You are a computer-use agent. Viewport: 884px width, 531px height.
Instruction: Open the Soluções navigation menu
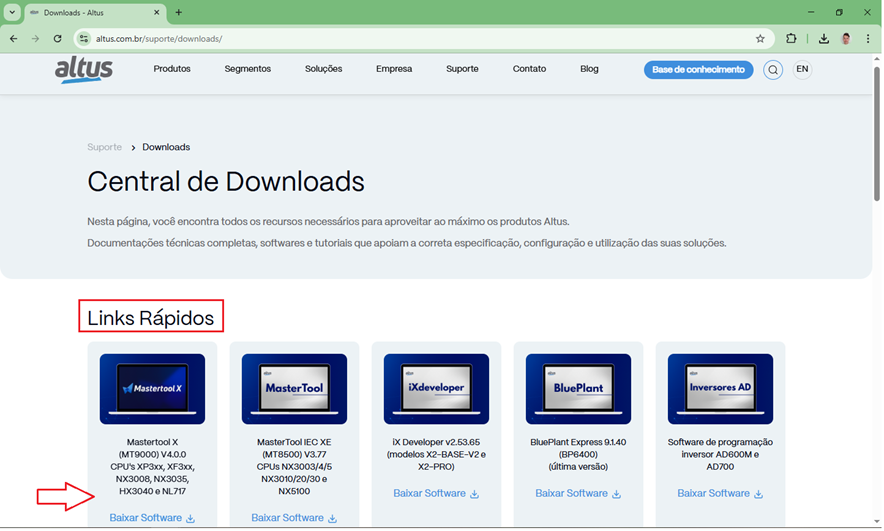pos(323,70)
